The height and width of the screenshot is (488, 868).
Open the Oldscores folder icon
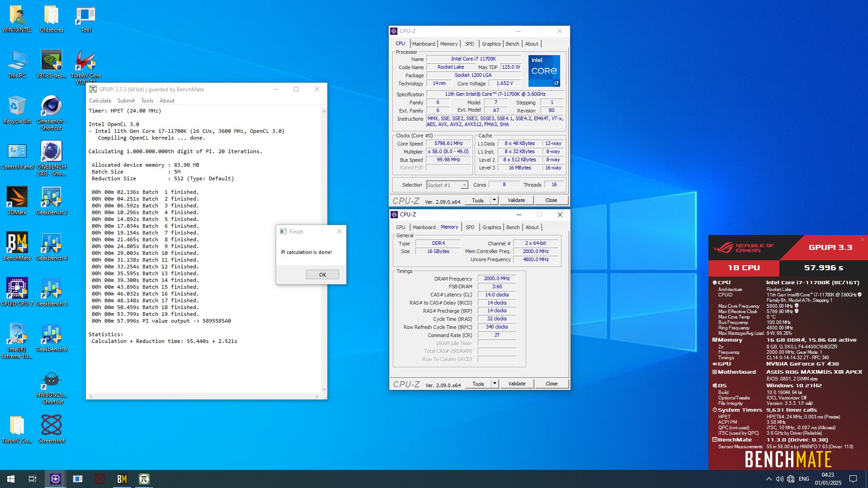click(52, 19)
